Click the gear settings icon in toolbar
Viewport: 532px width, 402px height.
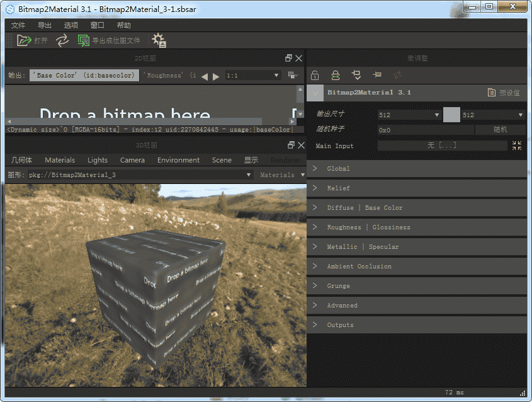pyautogui.click(x=158, y=41)
